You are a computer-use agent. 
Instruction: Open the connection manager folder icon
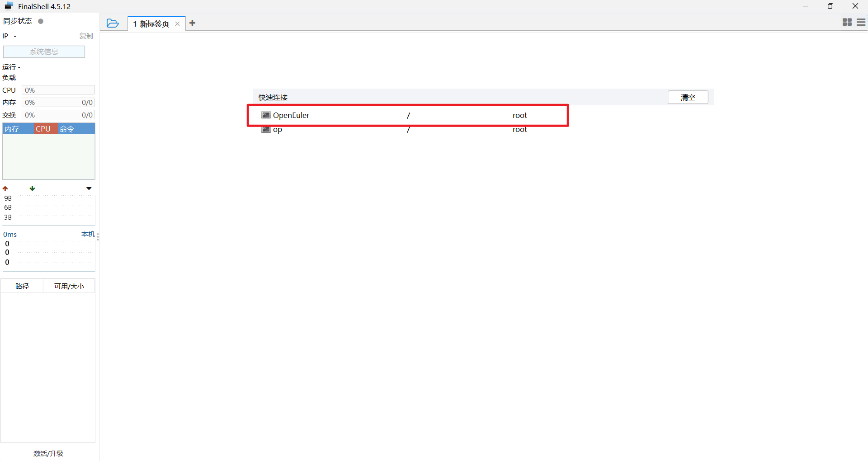pos(113,23)
